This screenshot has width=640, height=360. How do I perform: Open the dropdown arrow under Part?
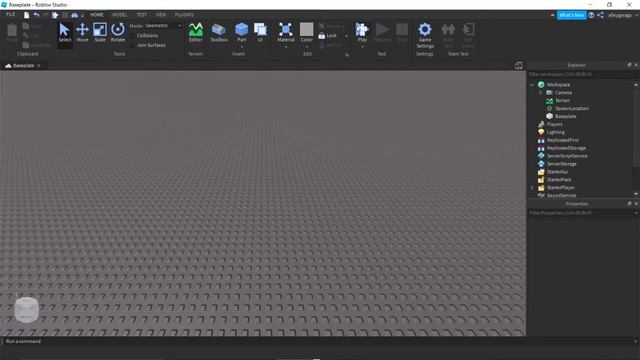click(x=242, y=47)
